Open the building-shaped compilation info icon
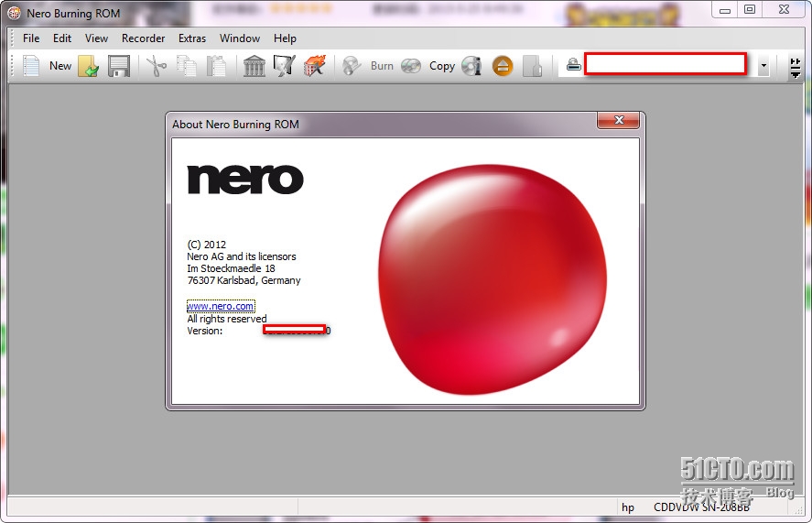The image size is (812, 523). click(x=254, y=66)
